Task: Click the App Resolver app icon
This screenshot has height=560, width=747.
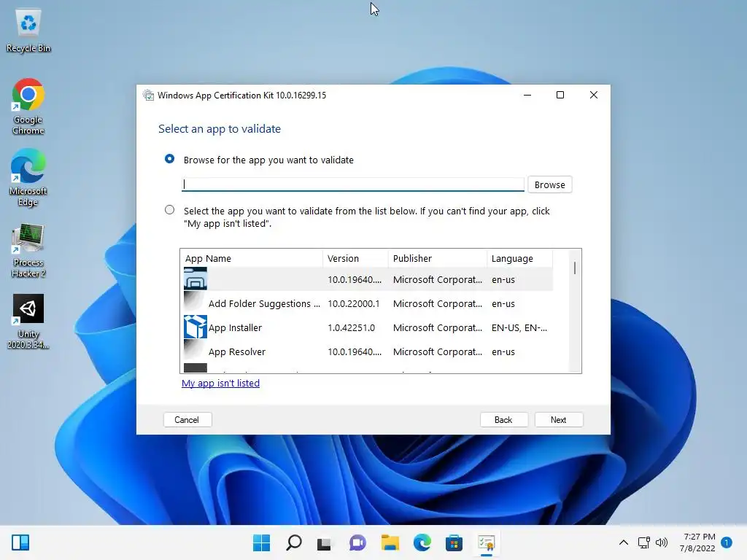Action: 196,351
